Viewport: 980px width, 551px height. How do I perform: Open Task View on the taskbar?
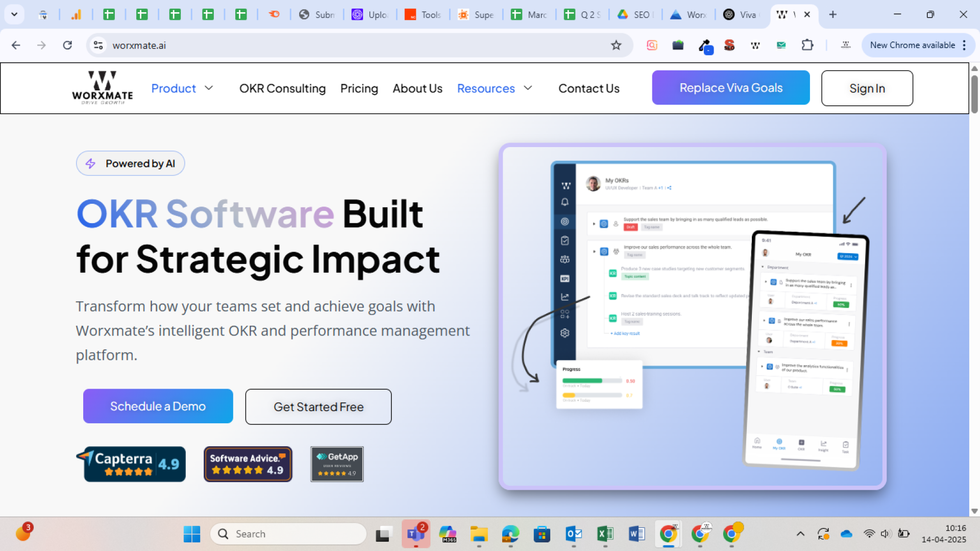(x=384, y=534)
